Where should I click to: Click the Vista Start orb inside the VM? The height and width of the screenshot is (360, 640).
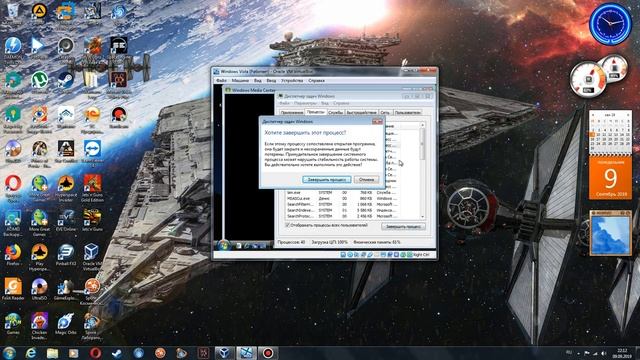click(223, 245)
